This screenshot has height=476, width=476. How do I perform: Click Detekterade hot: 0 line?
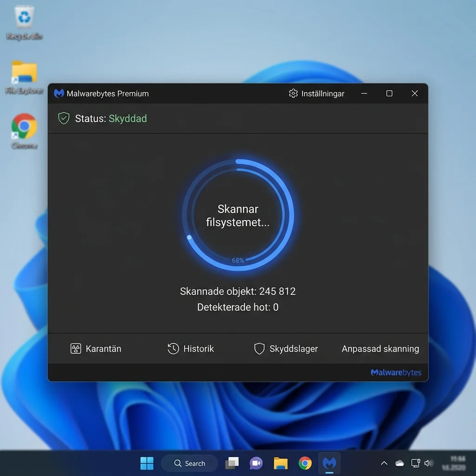(x=238, y=307)
